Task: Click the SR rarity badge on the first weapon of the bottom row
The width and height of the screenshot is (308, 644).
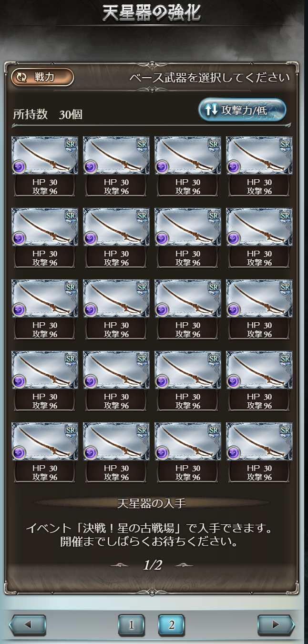Action: coord(71,429)
